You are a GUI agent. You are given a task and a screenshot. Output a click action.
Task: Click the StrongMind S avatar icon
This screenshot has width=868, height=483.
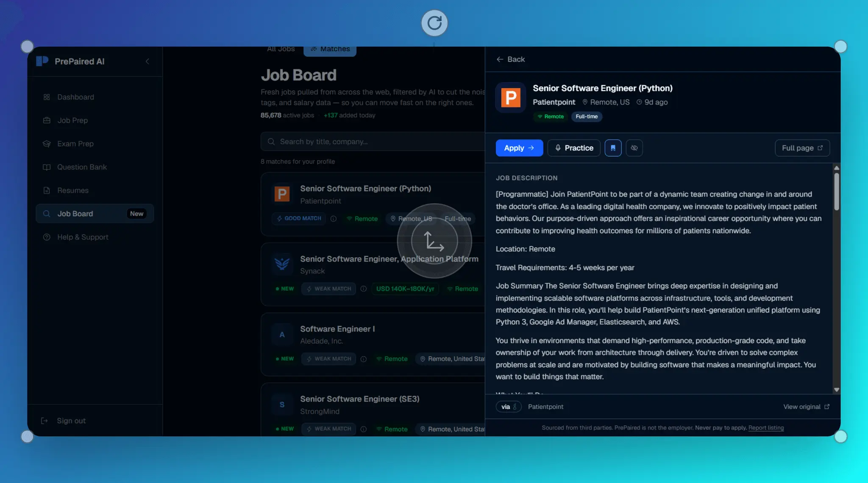tap(282, 405)
